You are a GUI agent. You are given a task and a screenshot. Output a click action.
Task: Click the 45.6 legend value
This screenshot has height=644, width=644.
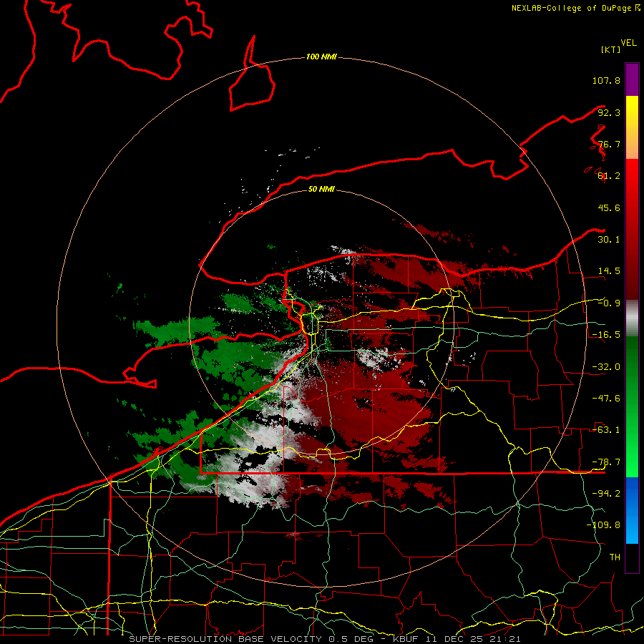click(x=609, y=208)
